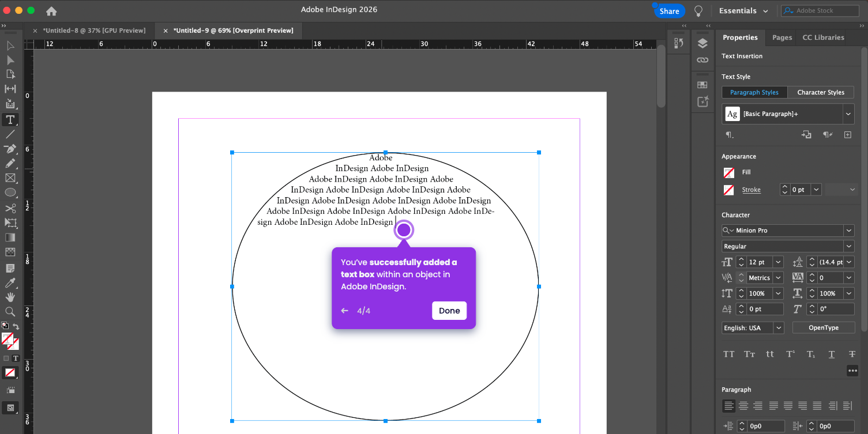Screen dimensions: 868x434
Task: Select the Content Collector tool
Action: point(10,104)
